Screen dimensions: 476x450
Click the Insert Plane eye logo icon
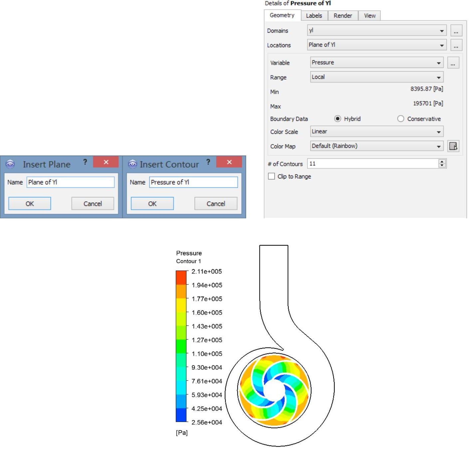click(10, 164)
